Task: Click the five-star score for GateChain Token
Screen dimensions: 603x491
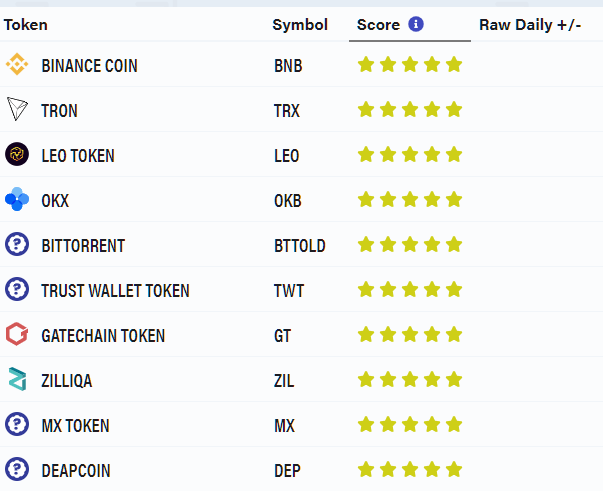Action: [x=410, y=334]
